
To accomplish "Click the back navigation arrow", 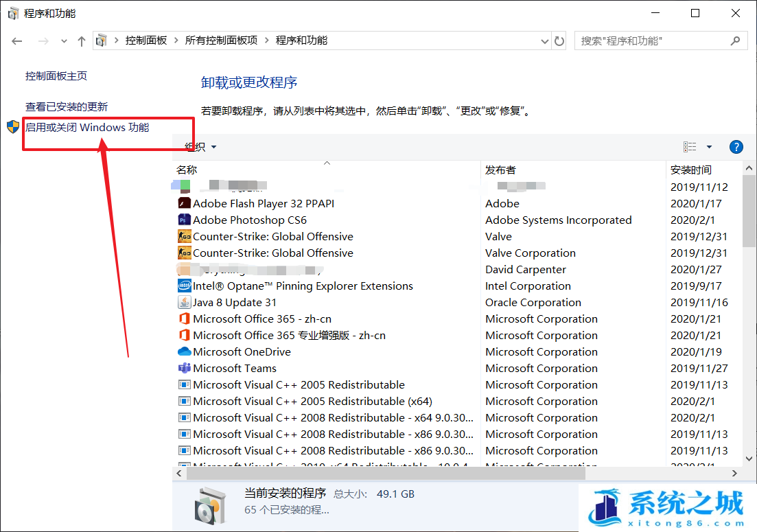I will pyautogui.click(x=17, y=41).
